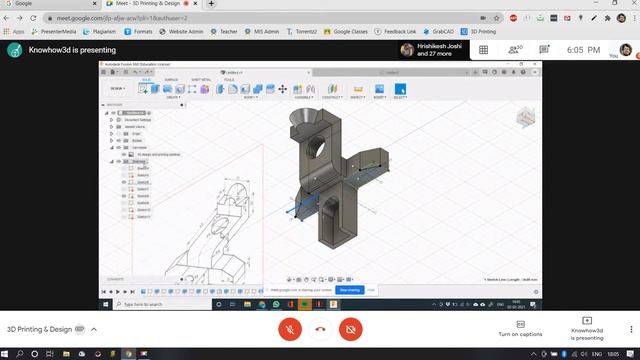
Task: Select the Move/Copy cross-arrows icon
Action: pos(282,89)
